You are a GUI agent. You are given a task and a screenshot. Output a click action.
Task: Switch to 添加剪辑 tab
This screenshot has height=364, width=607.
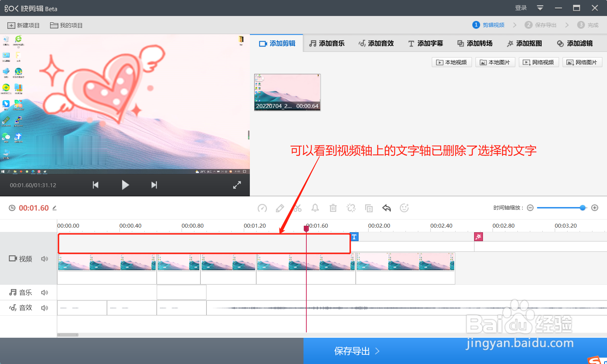[277, 43]
